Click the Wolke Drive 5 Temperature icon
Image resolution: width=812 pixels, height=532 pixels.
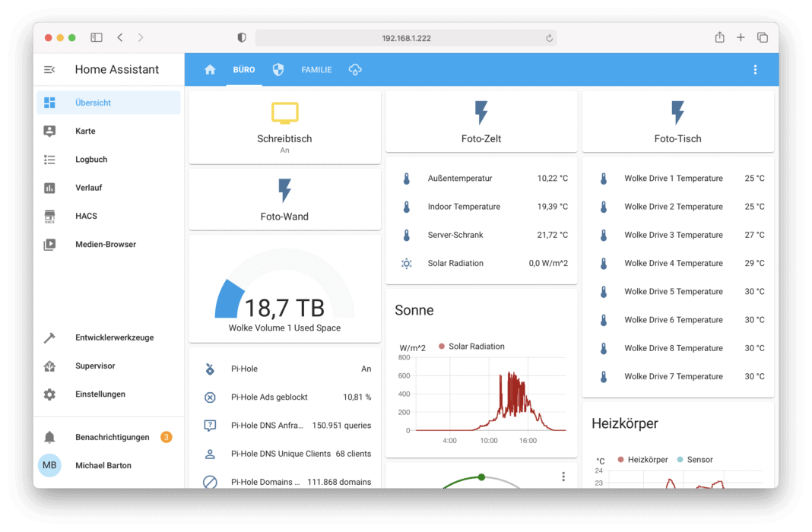[604, 292]
